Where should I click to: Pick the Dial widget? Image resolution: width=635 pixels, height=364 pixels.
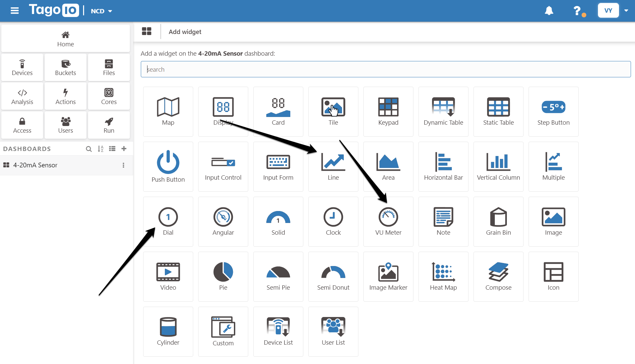168,221
